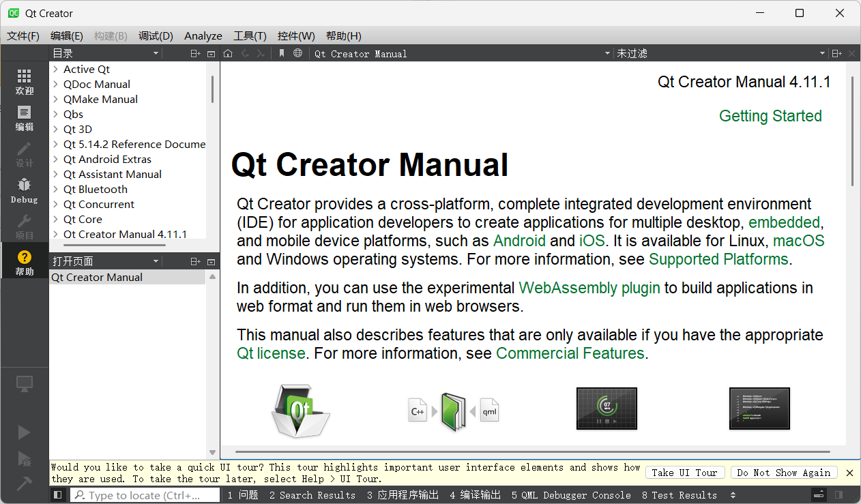Click the Start Debugging run icon
861x504 pixels.
[x=25, y=458]
